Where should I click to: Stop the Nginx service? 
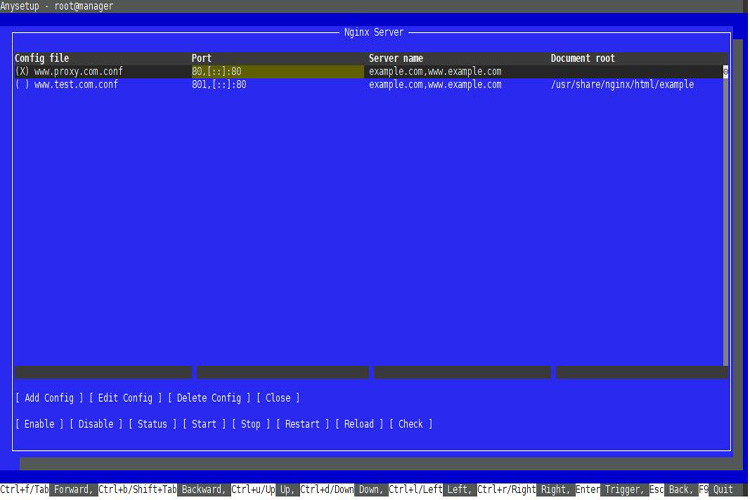coord(251,424)
